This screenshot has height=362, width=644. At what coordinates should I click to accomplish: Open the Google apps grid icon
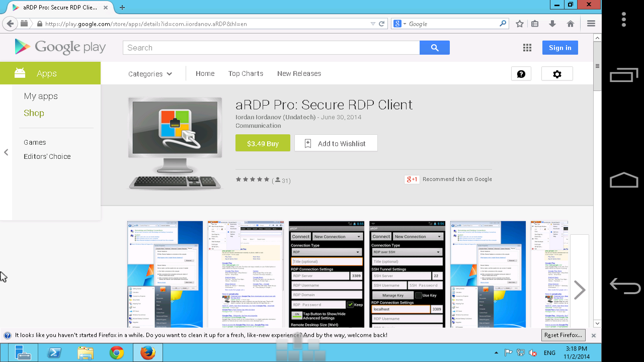point(527,47)
